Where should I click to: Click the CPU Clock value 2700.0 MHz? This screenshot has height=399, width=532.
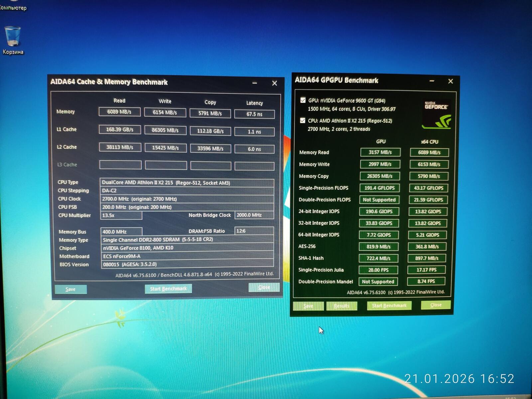[187, 199]
